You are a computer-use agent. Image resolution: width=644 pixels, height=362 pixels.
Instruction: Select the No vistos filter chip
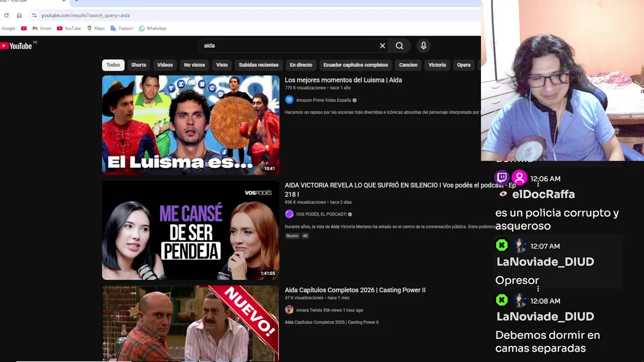[194, 65]
